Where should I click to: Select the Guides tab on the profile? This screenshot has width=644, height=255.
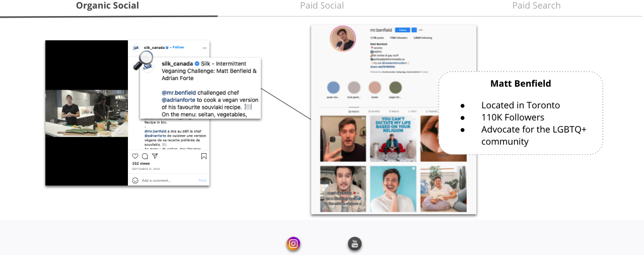[x=374, y=111]
